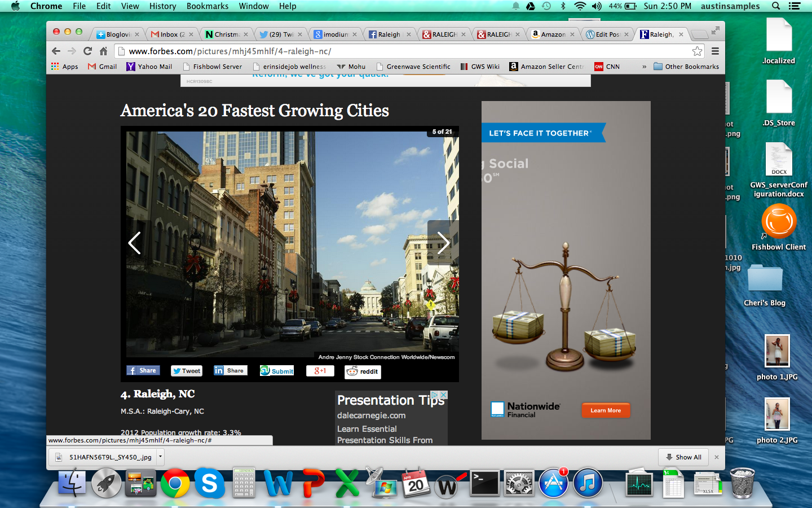Expand the downloaded file options arrow
This screenshot has height=508, width=812.
coord(160,457)
